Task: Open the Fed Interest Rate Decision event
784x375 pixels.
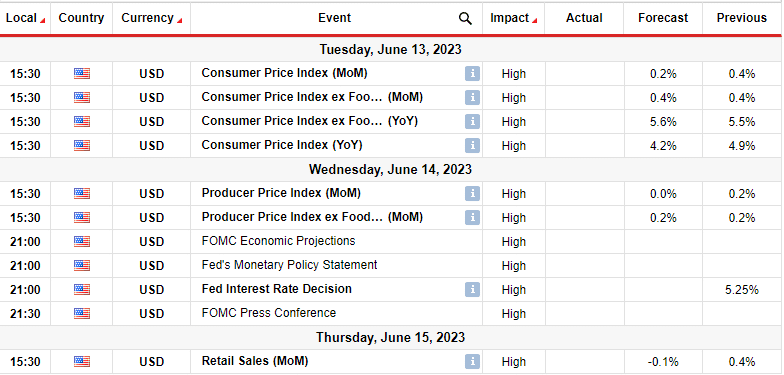Action: point(276,289)
